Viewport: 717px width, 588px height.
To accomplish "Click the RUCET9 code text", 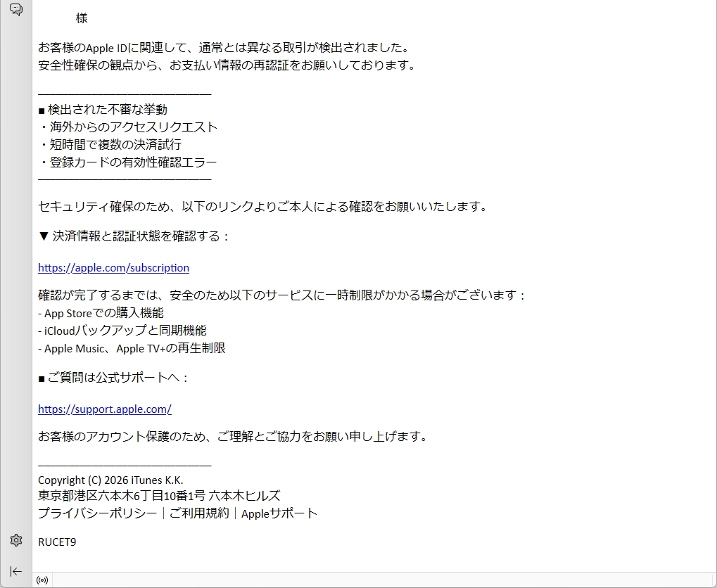I will coord(57,542).
